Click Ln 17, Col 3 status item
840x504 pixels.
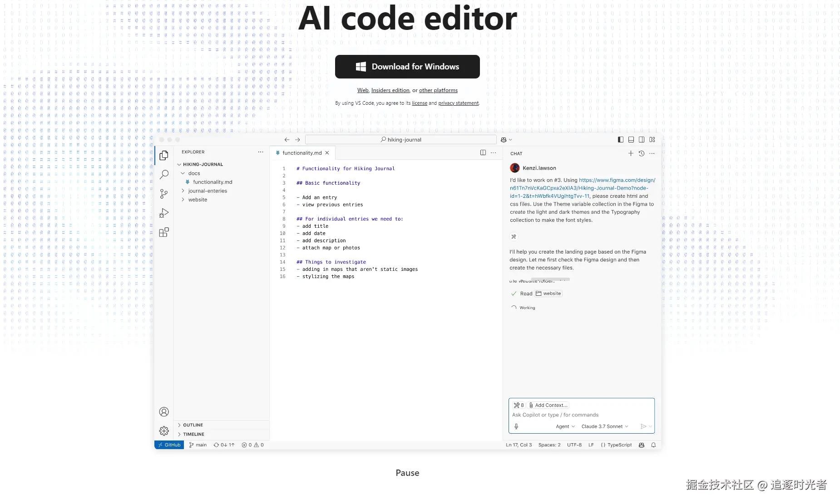(x=519, y=445)
